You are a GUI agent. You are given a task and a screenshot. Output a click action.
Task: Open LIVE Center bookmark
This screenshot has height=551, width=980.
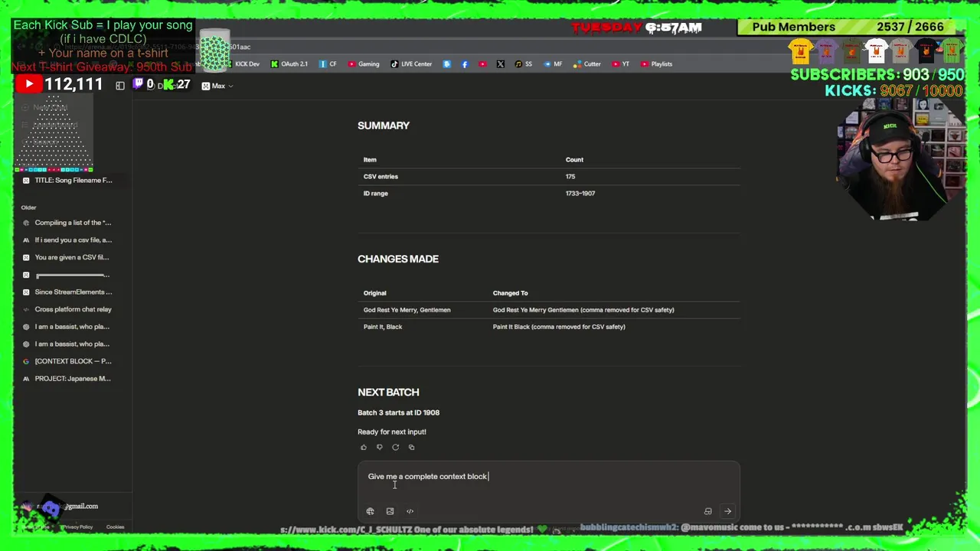click(411, 64)
